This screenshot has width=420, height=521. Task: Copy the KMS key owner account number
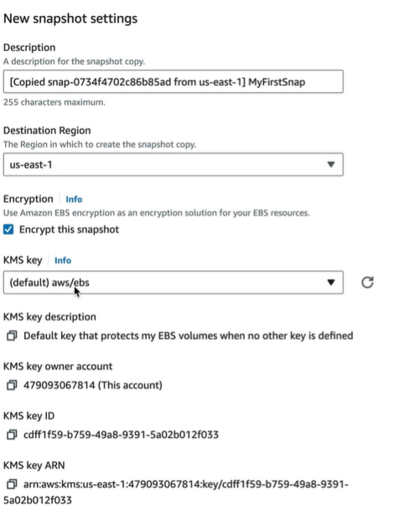coord(12,385)
